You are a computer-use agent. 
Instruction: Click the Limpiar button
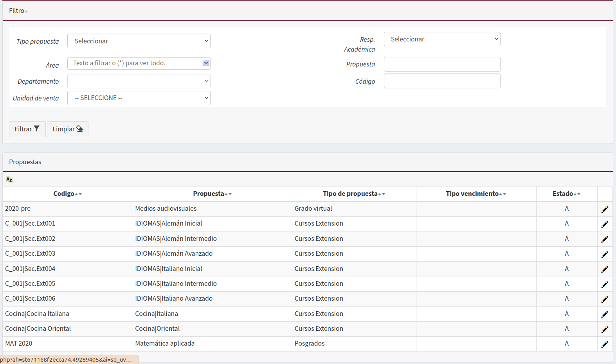[x=68, y=129]
